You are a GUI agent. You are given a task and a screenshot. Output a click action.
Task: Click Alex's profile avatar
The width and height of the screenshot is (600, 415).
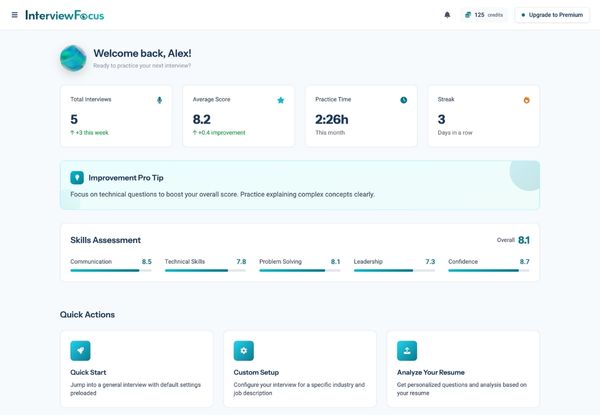[73, 58]
